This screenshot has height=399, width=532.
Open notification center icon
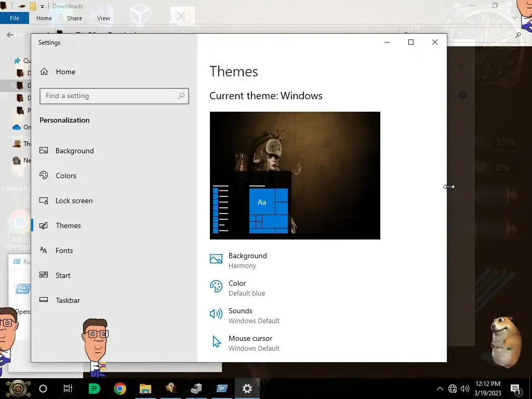point(516,389)
